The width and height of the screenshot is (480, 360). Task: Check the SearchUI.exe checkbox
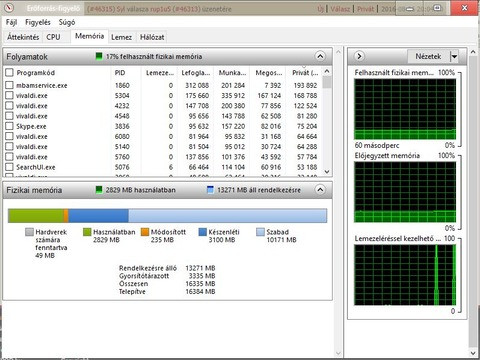(x=9, y=167)
